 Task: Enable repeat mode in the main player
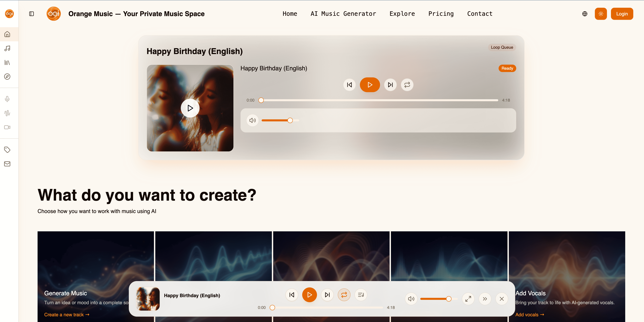[x=407, y=85]
